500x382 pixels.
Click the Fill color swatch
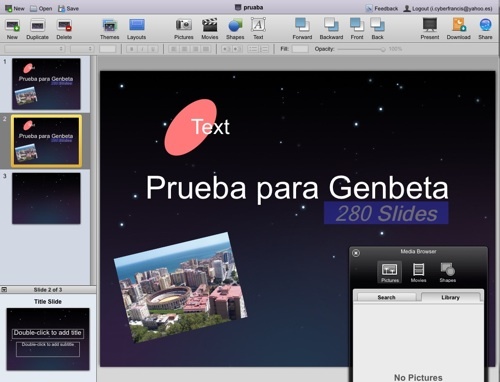pos(300,49)
